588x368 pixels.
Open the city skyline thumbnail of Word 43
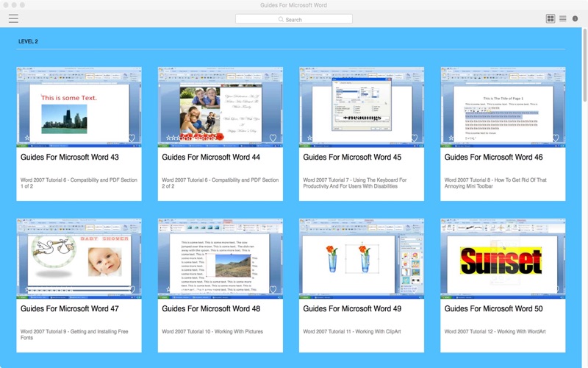(79, 107)
